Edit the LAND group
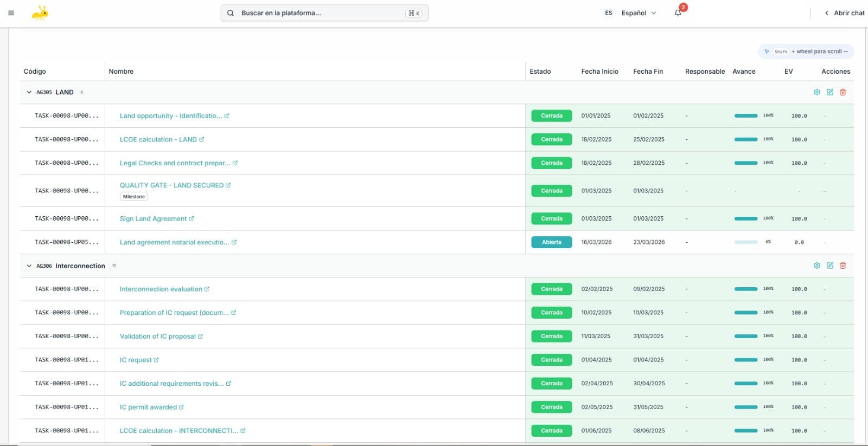 (829, 92)
